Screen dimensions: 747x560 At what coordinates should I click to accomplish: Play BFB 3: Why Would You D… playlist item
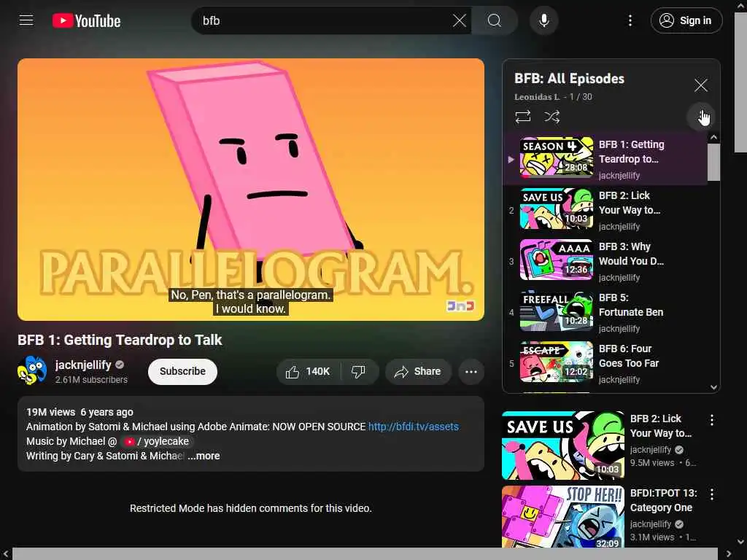point(605,261)
